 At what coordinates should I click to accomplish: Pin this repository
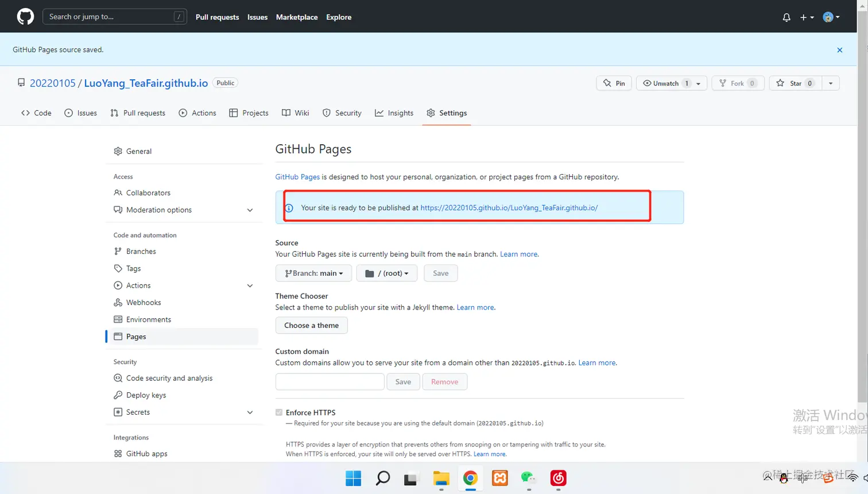tap(614, 83)
